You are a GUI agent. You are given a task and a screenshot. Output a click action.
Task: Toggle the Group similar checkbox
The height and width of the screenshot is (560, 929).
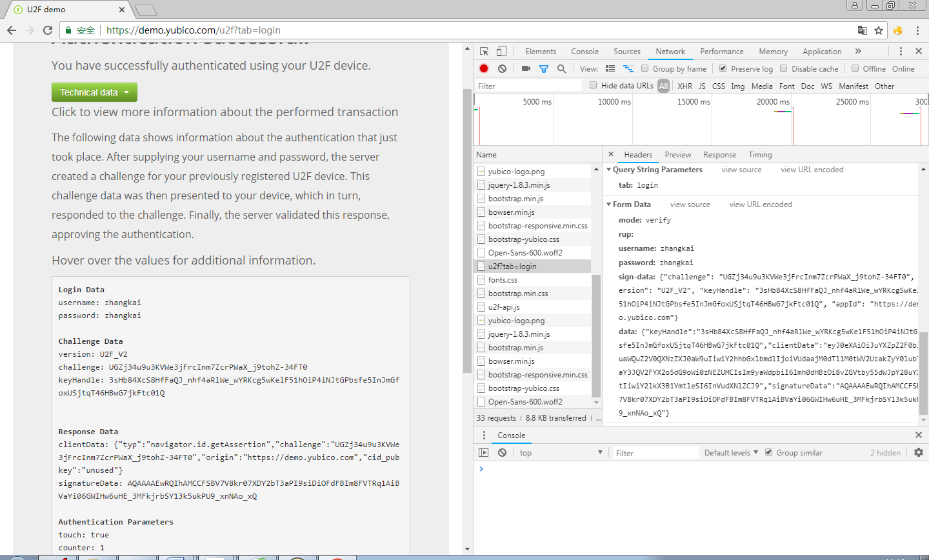click(768, 452)
